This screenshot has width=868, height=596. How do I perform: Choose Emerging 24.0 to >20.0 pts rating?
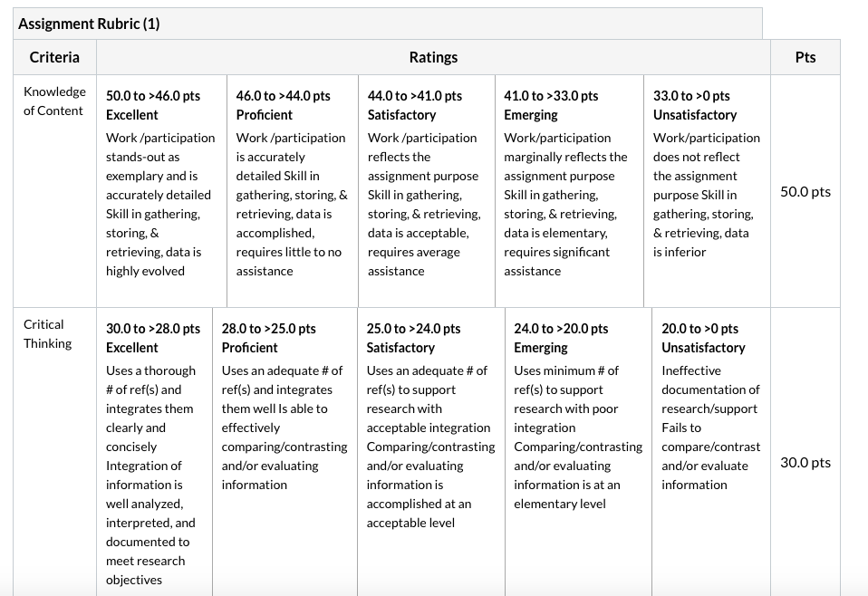point(578,452)
